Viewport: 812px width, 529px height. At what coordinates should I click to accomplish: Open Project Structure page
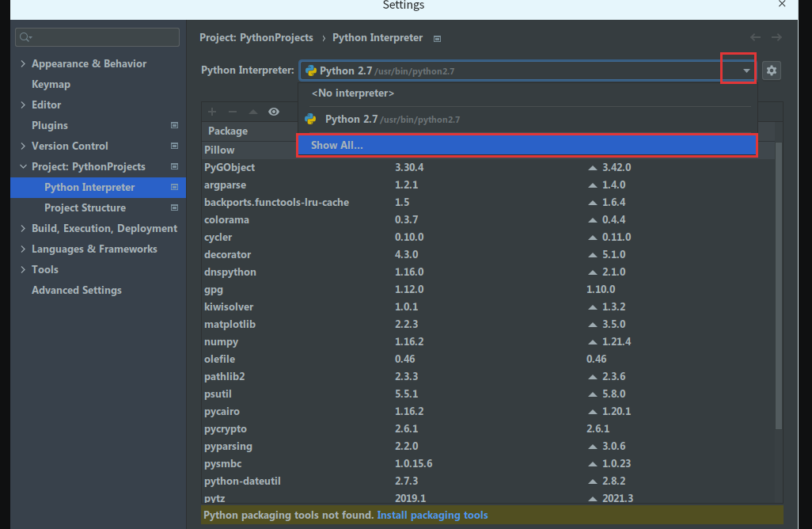[x=85, y=207]
